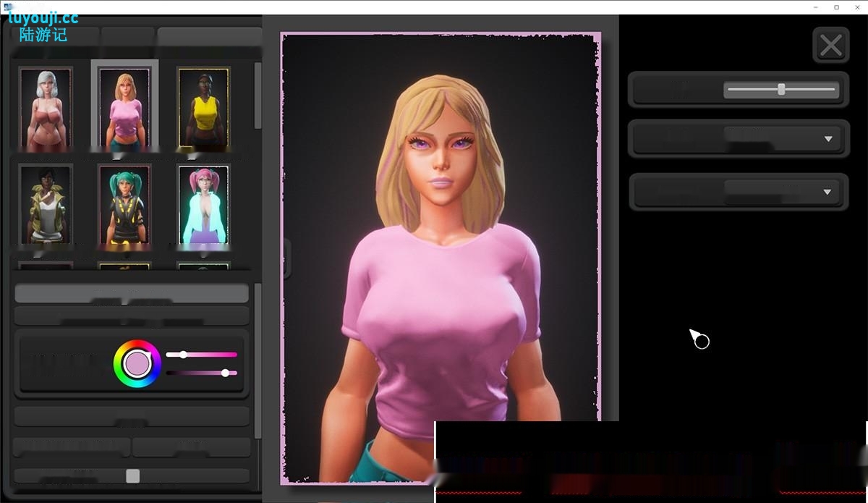
Task: Choose the pink twin-tail character with glasses
Action: [x=203, y=205]
